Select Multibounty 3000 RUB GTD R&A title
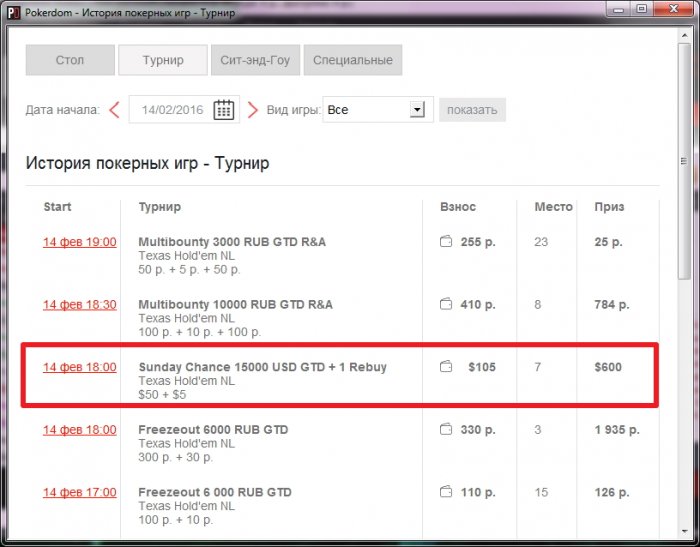This screenshot has width=700, height=547. [x=232, y=242]
